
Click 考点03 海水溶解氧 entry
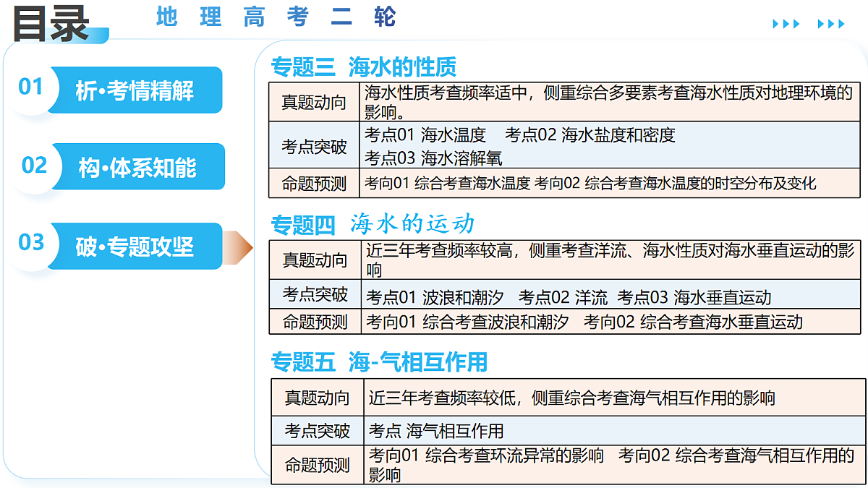tap(433, 158)
